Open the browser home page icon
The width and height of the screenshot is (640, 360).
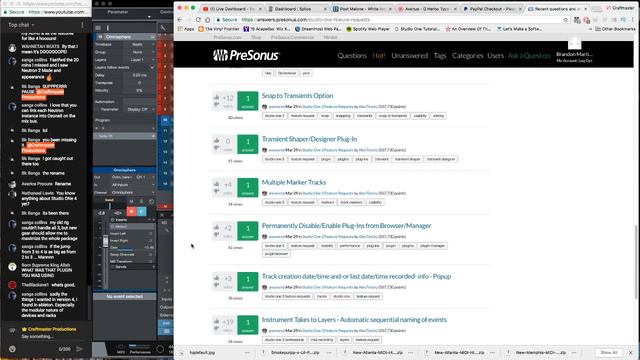207,20
